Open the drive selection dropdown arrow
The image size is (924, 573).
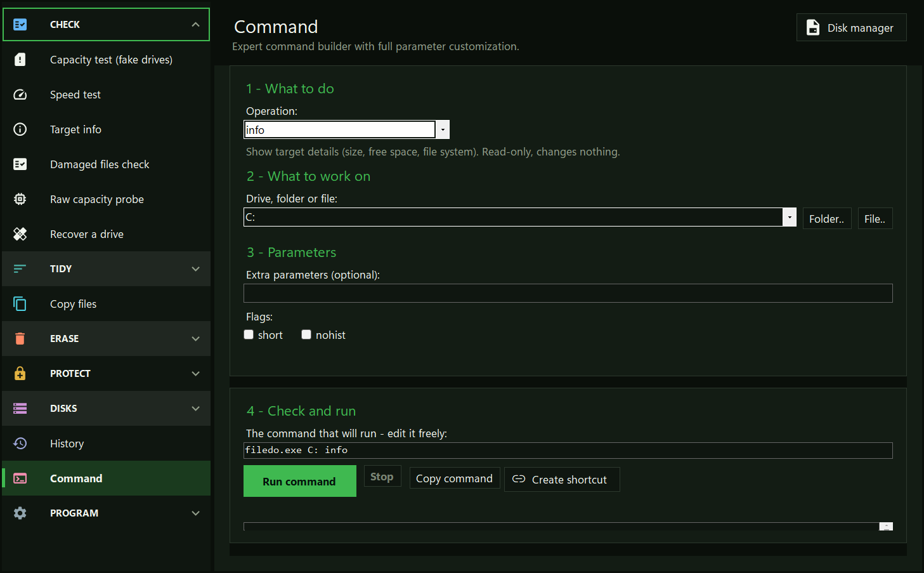(790, 217)
